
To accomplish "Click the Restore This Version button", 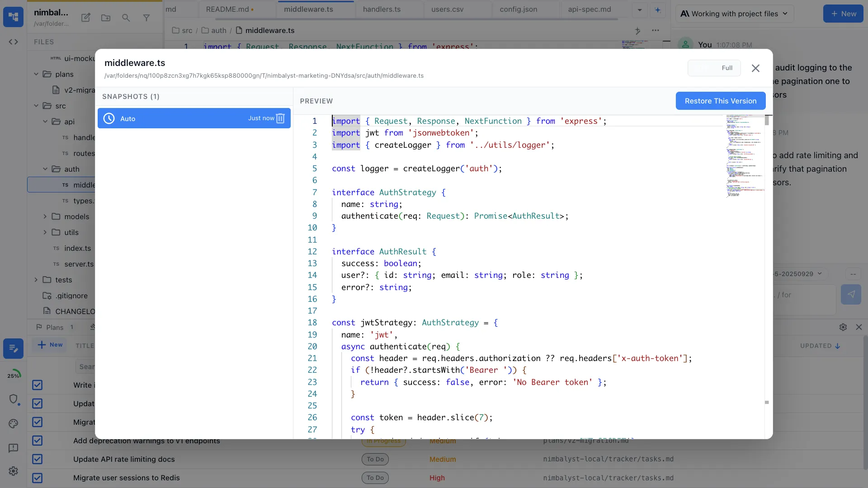I will click(x=720, y=101).
